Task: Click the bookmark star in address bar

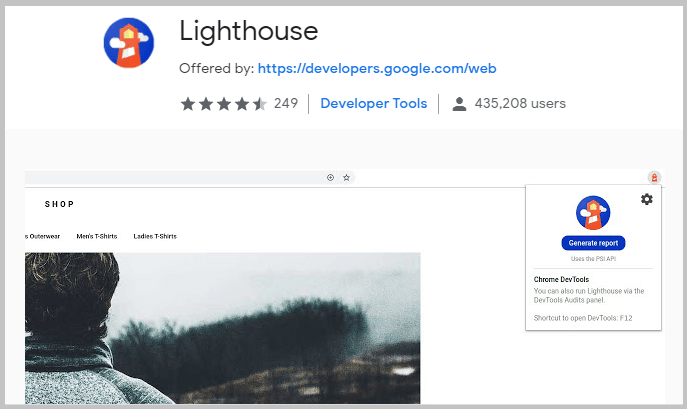Action: [346, 178]
